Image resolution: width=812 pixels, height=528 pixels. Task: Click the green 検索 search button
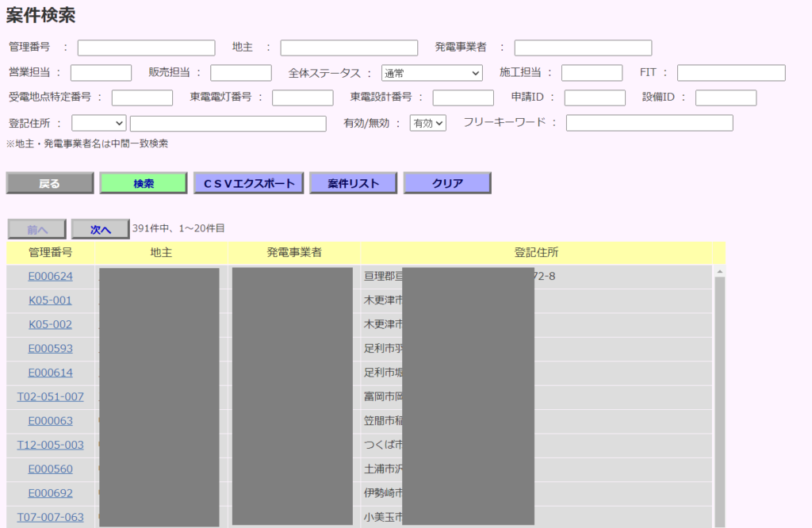pos(143,183)
